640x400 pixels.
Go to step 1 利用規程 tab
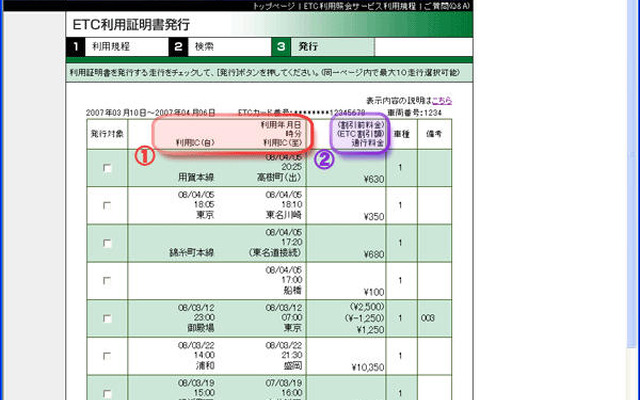[x=117, y=47]
